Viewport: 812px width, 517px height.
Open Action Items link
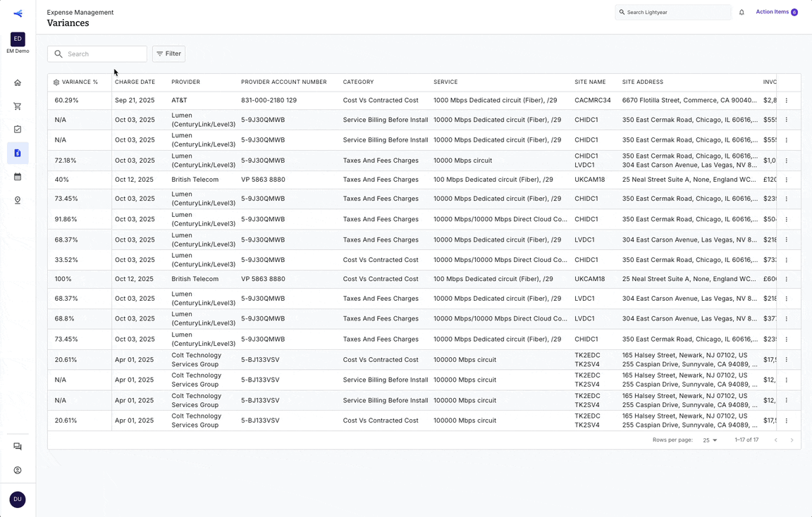click(776, 12)
